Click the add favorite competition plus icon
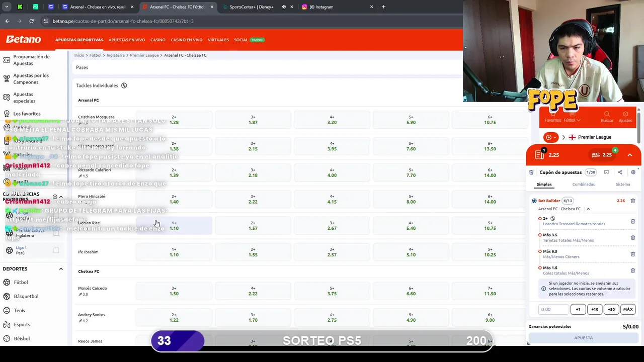 (55, 197)
